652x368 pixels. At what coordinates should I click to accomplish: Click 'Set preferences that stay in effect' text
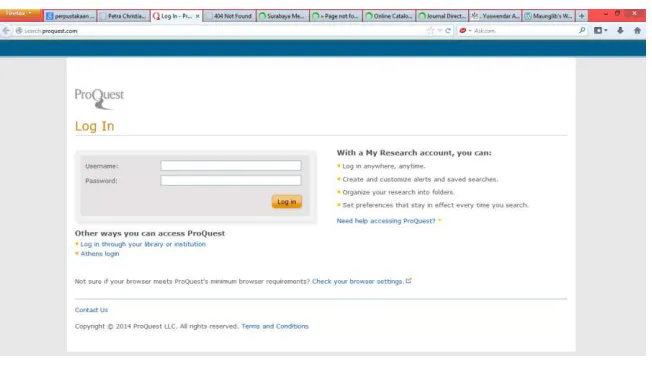tap(435, 205)
